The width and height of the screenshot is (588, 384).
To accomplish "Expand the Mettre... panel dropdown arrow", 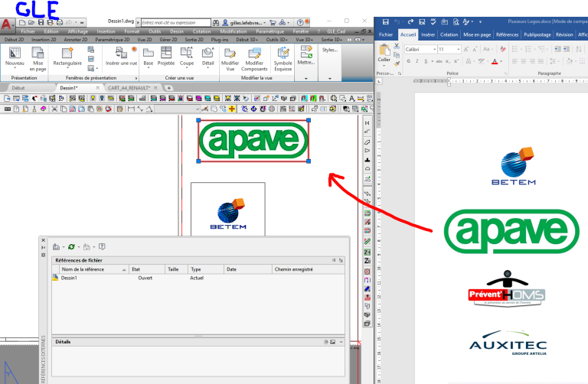I will pos(306,78).
